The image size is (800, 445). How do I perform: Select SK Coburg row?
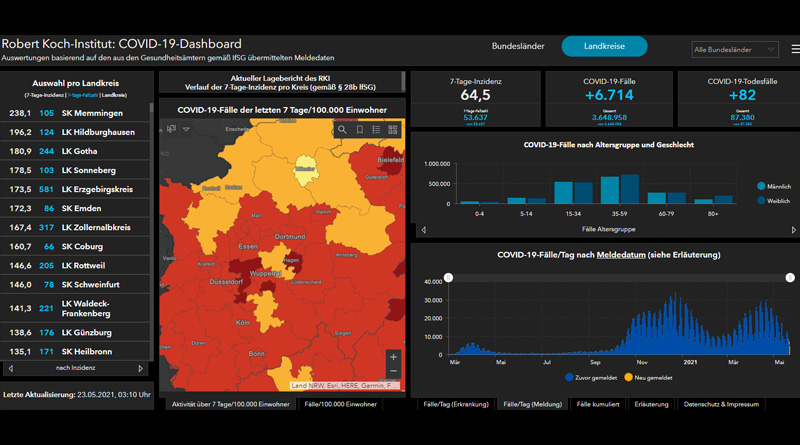click(75, 246)
